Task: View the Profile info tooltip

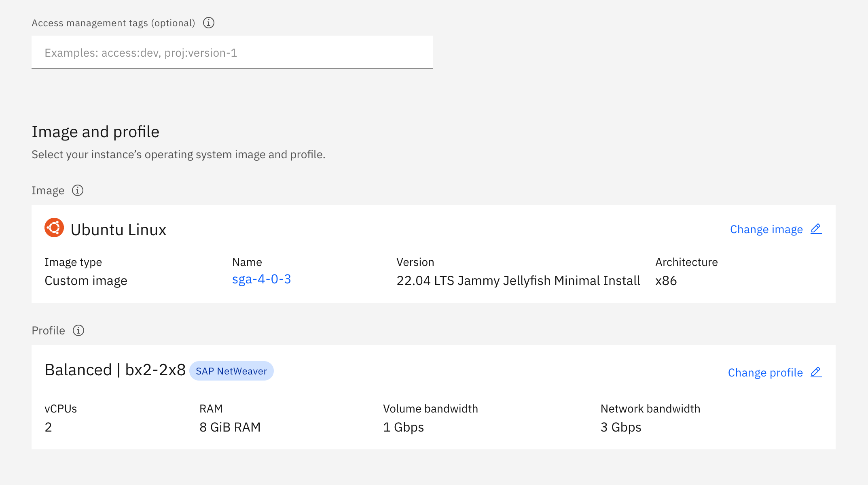Action: click(x=78, y=330)
